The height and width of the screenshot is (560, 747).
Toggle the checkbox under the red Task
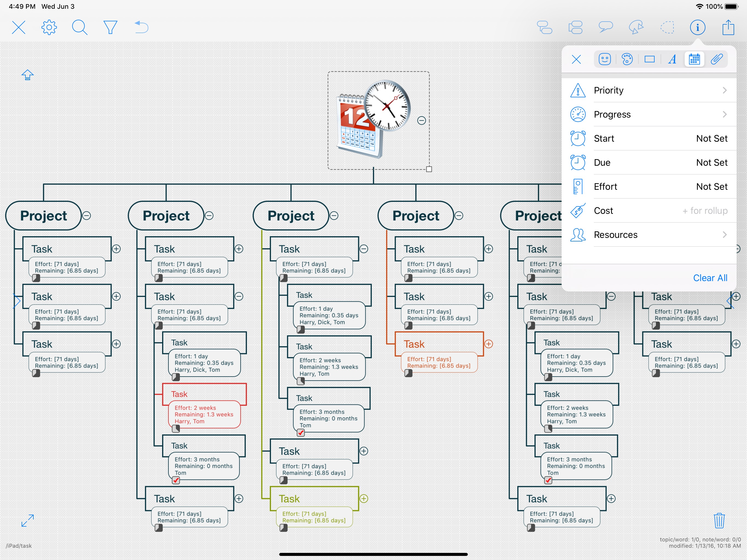coord(176,428)
